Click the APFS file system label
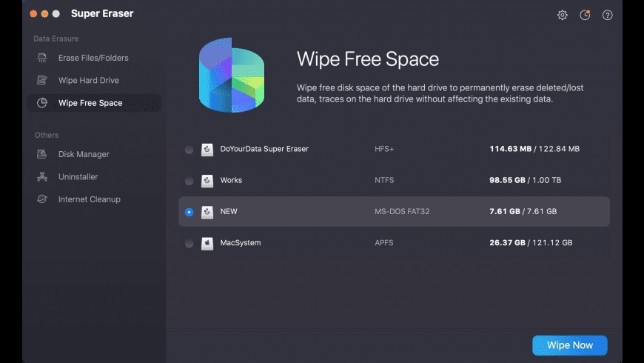The height and width of the screenshot is (363, 644). tap(383, 242)
